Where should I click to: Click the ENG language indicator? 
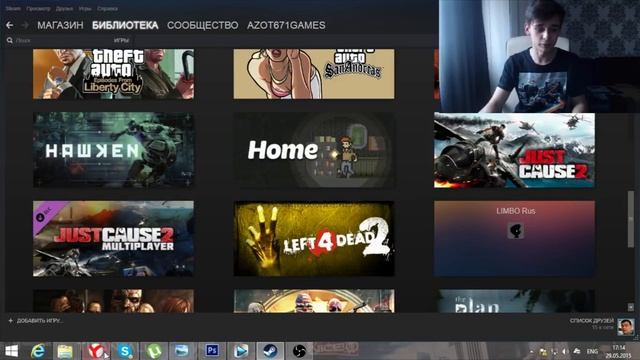pos(592,351)
